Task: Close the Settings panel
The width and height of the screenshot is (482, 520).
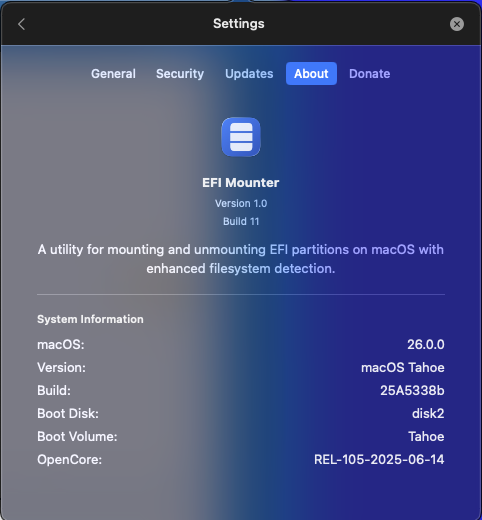Action: pyautogui.click(x=457, y=24)
